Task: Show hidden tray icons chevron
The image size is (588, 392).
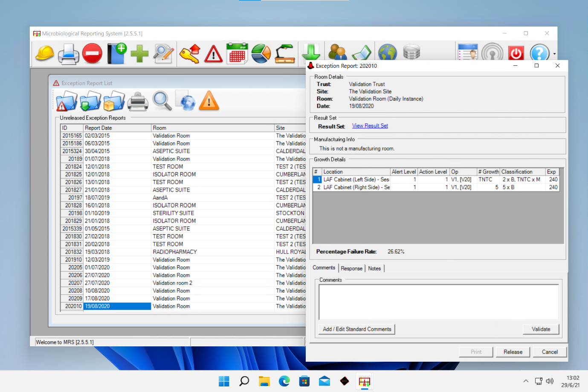Action: 526,381
